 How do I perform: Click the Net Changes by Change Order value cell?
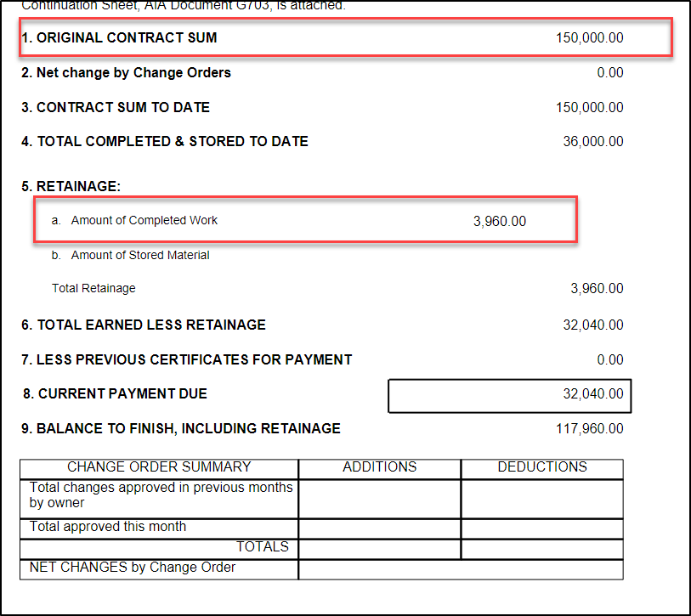click(x=460, y=569)
